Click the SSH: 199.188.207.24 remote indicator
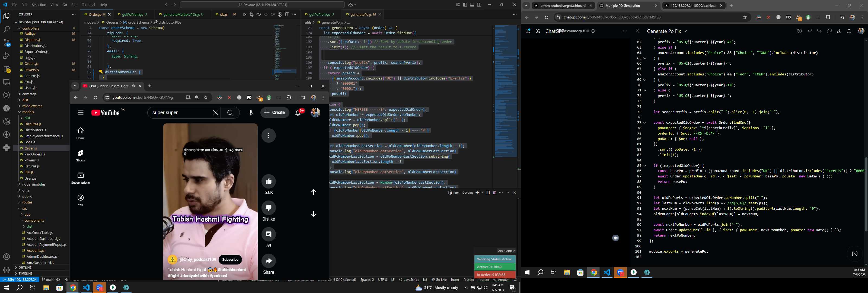This screenshot has width=868, height=293. [x=20, y=279]
